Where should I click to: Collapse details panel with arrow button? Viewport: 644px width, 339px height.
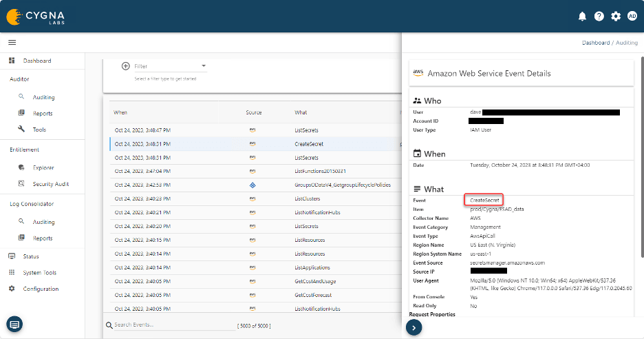[413, 328]
